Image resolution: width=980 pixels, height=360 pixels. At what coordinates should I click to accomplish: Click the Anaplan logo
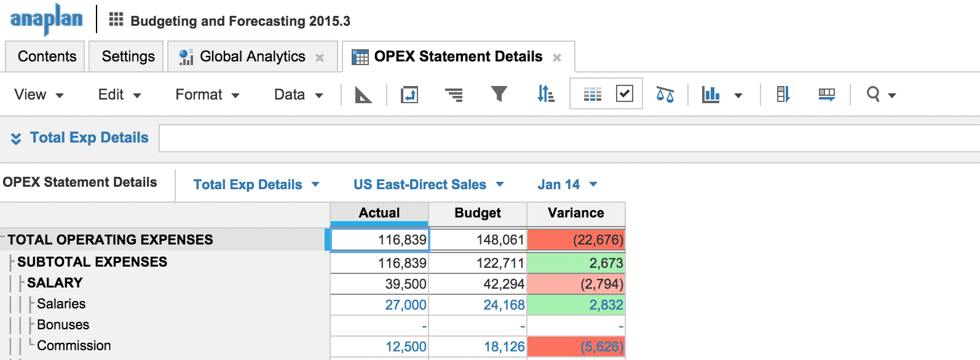click(46, 19)
